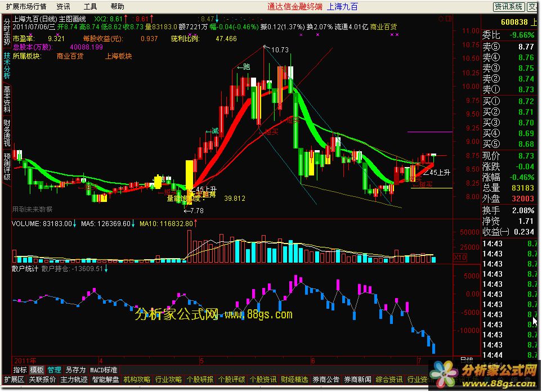The image size is (542, 392).
Task: Click the 换手 2.08% row
Action: pos(508,210)
